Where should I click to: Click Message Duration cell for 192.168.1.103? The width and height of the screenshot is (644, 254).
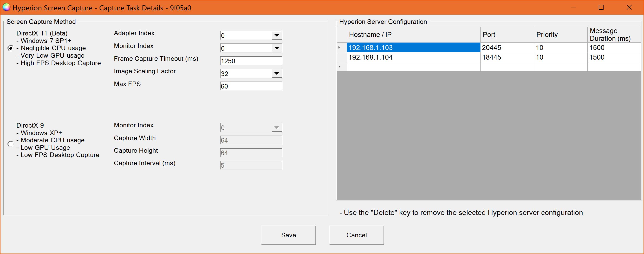tap(614, 47)
